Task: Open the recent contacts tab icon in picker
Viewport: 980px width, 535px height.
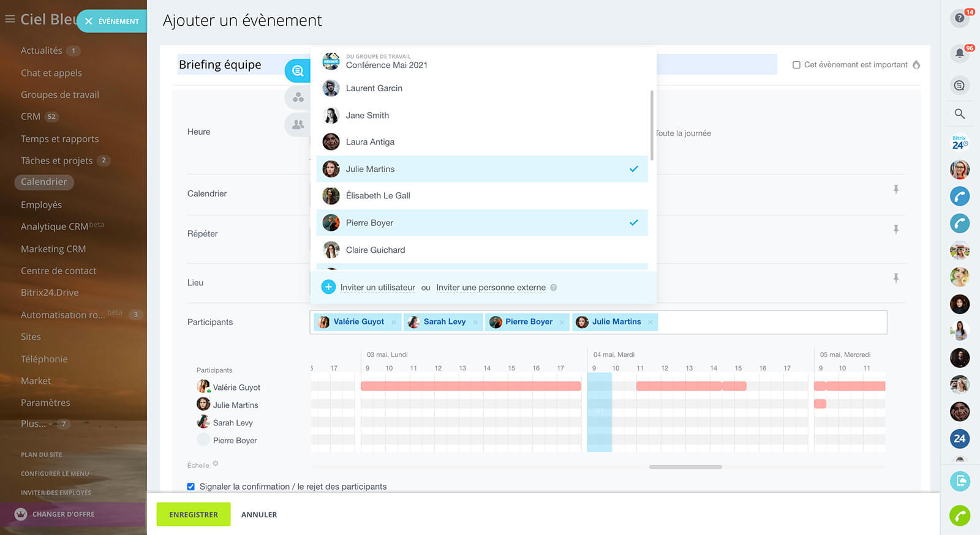Action: (x=298, y=71)
